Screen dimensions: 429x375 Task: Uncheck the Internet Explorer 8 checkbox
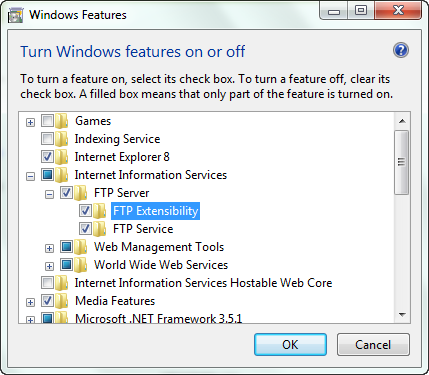tap(47, 156)
